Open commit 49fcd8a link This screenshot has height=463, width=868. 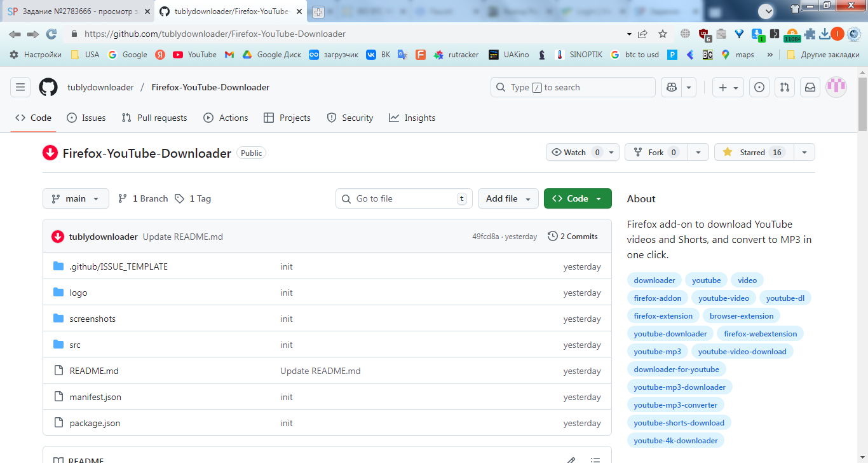(485, 237)
